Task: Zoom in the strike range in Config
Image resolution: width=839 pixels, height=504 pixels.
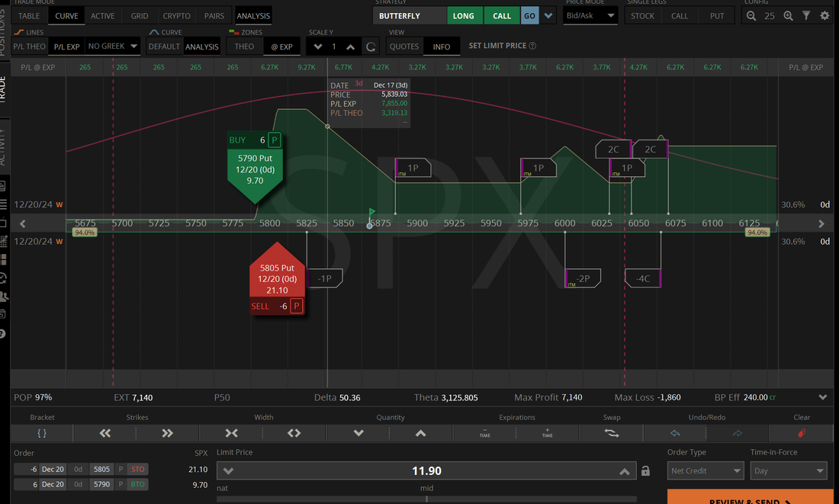Action: pyautogui.click(x=788, y=16)
